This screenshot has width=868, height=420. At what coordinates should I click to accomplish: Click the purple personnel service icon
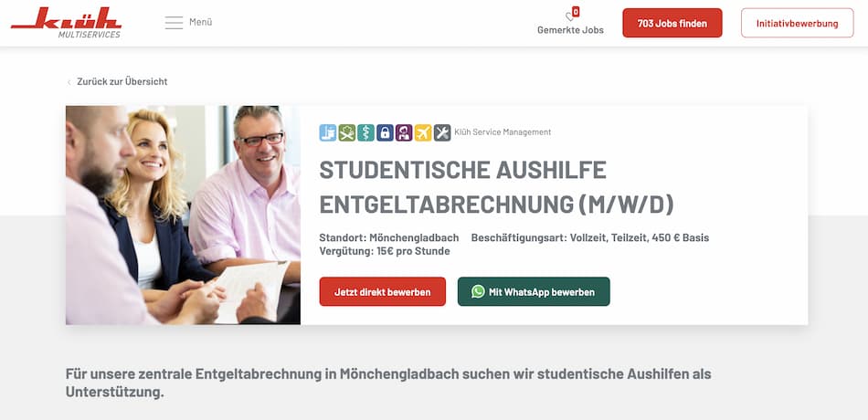[404, 132]
